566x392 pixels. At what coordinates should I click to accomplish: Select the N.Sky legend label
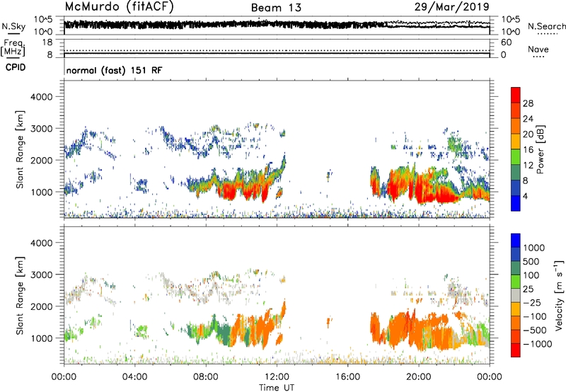tap(13, 26)
